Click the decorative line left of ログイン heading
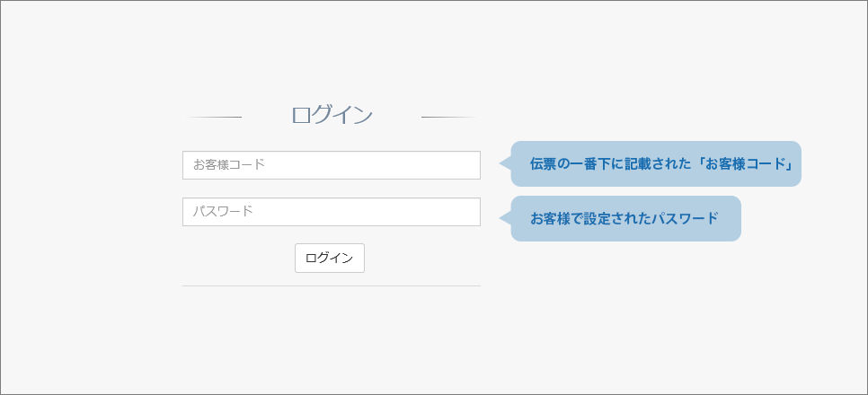 pos(212,118)
